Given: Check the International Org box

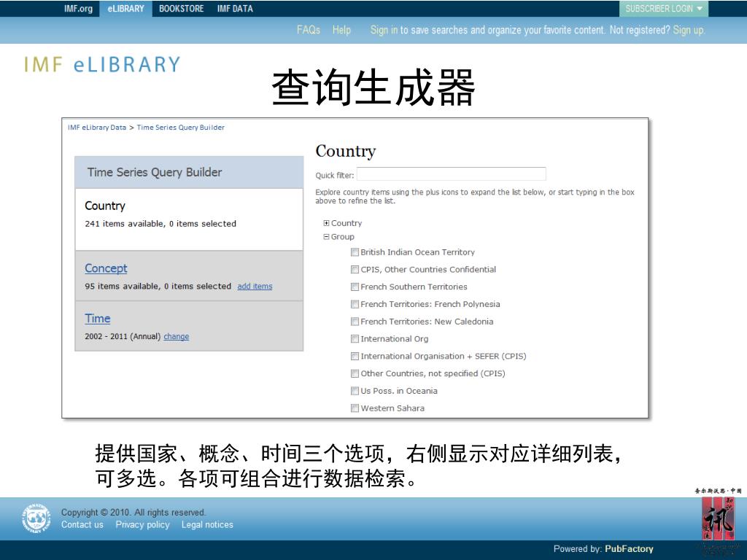Looking at the screenshot, I should (355, 338).
